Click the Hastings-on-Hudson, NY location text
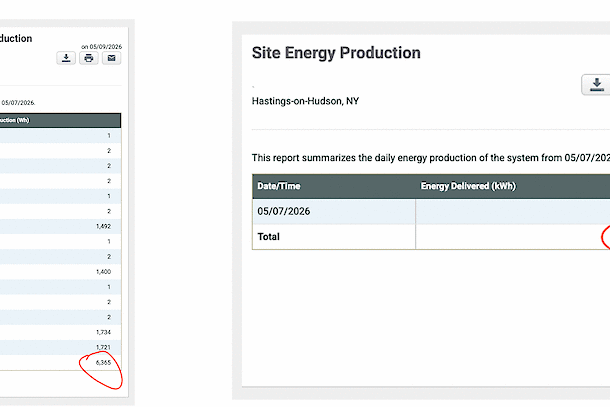The height and width of the screenshot is (407, 610). point(305,101)
